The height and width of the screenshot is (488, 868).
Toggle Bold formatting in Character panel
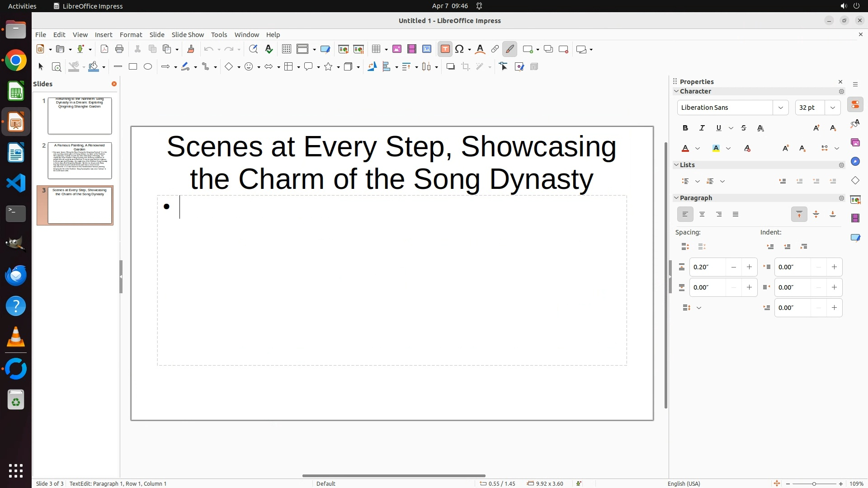pyautogui.click(x=685, y=128)
